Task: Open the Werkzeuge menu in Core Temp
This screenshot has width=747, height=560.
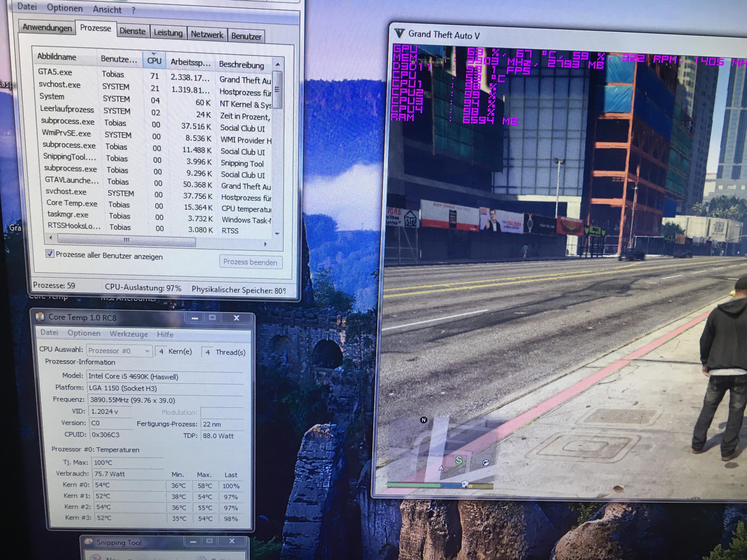Action: (x=129, y=334)
